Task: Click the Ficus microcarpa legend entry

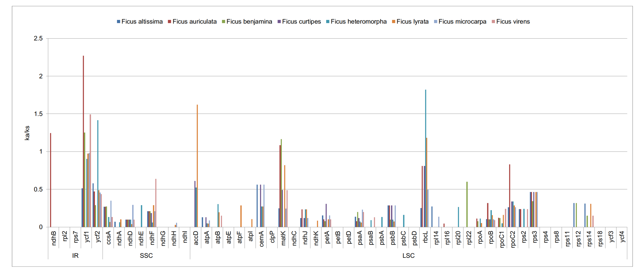Action: click(462, 22)
